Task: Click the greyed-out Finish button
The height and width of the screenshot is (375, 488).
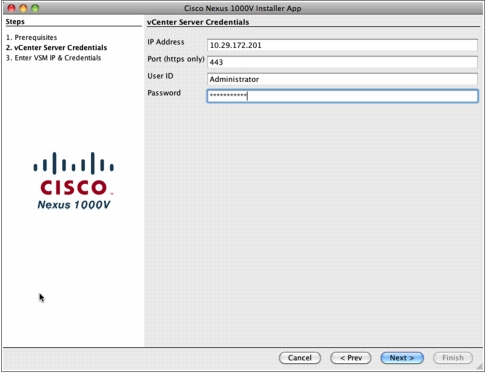Action: pos(453,358)
